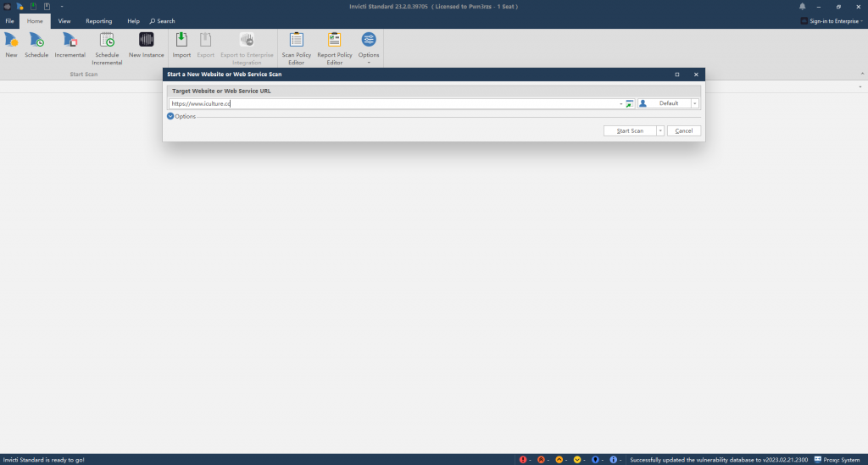
Task: Close the Start a New Scan dialog
Action: pos(696,74)
